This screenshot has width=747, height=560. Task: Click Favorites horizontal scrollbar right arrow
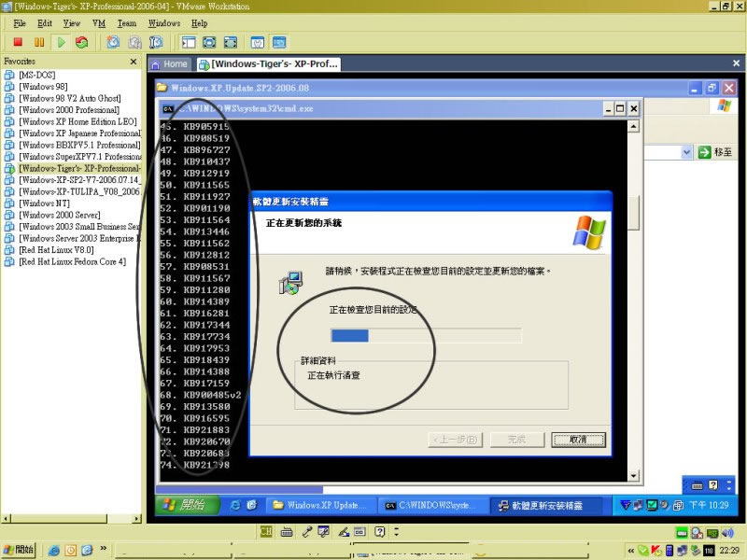coord(136,519)
